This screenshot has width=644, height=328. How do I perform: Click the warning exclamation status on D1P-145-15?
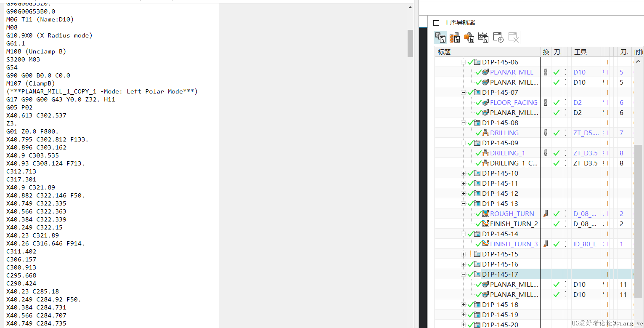click(x=470, y=254)
